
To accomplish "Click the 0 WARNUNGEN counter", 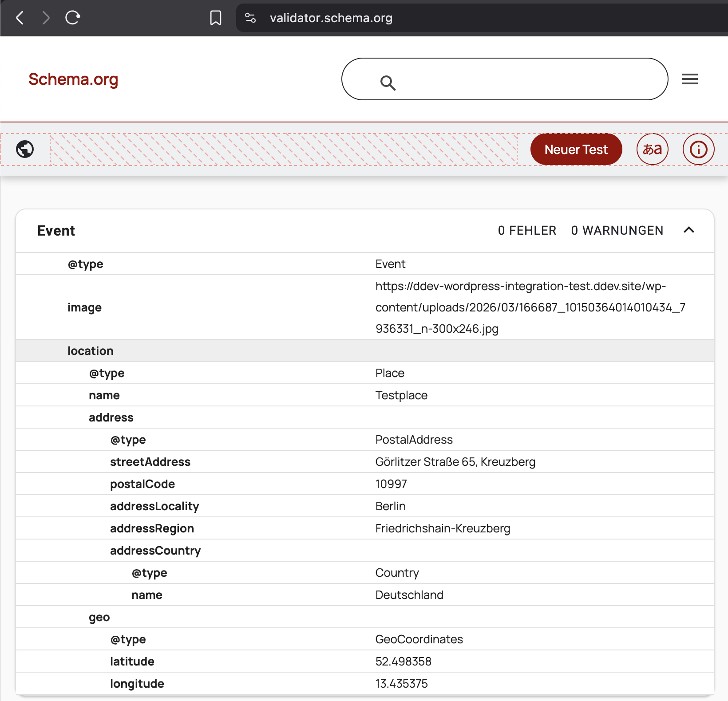I will click(617, 230).
